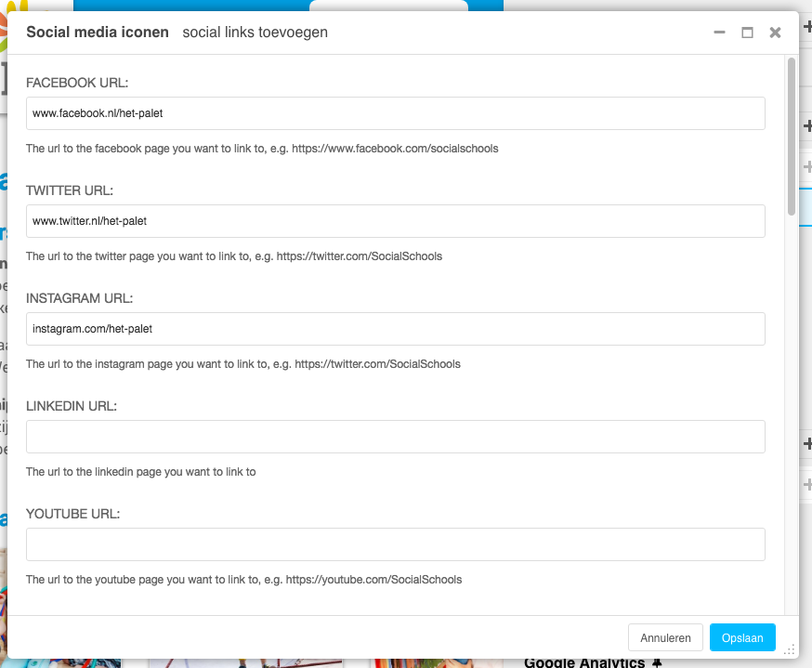Select the Twitter URL input field
Screen dimensions: 812x668
(x=395, y=221)
